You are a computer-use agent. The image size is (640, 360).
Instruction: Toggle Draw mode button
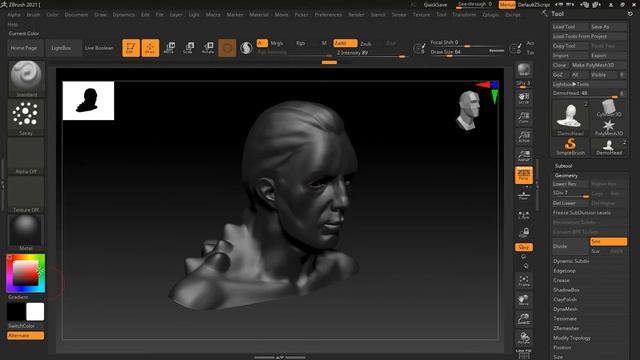[x=150, y=48]
